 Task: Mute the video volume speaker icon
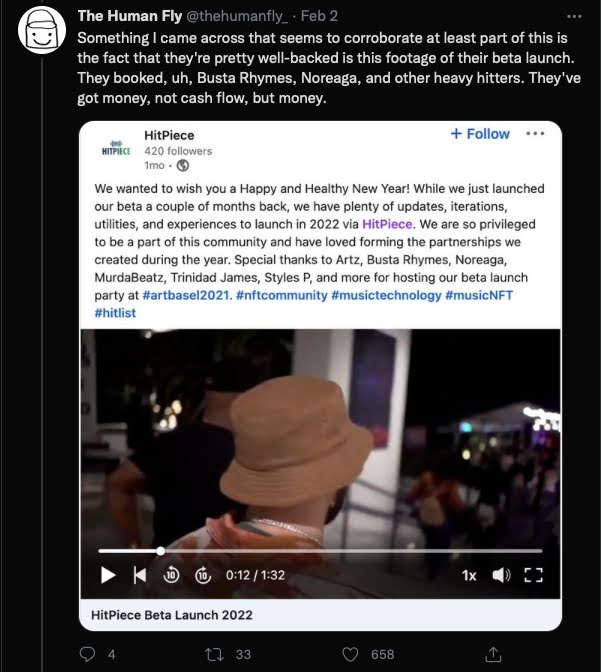(501, 575)
